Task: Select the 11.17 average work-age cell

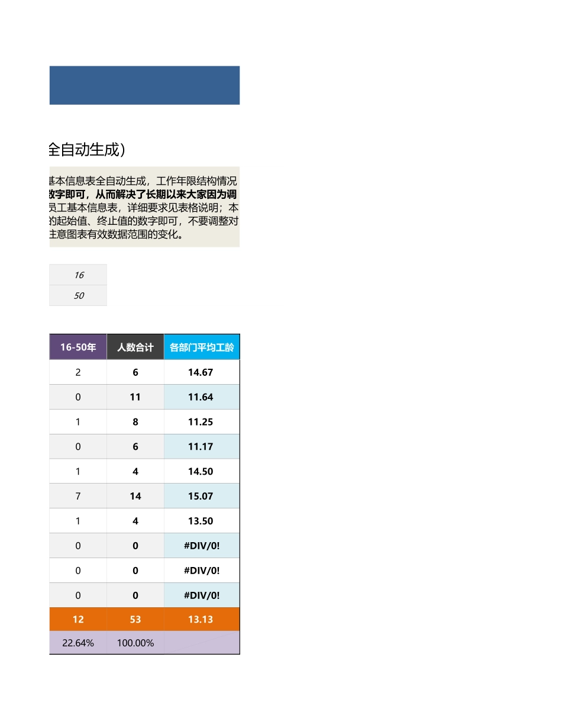Action: [201, 446]
